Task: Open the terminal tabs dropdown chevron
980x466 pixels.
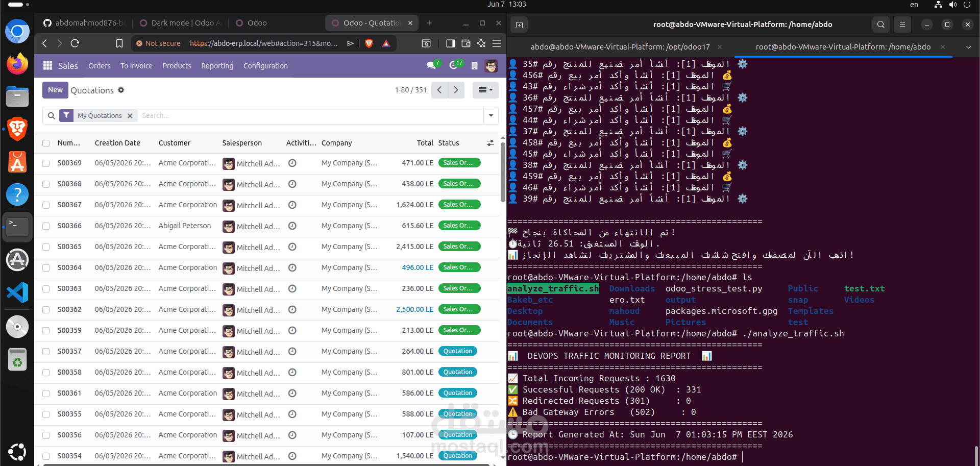Action: click(x=968, y=47)
